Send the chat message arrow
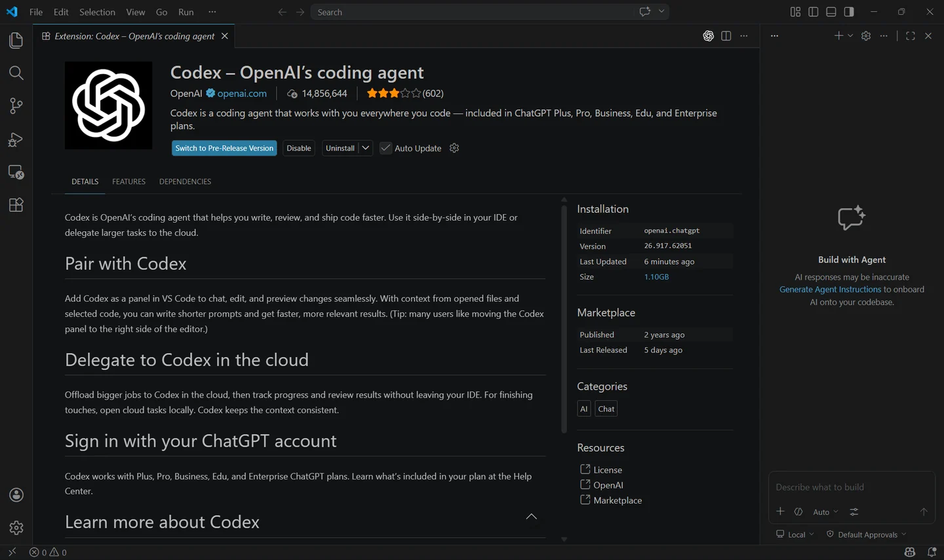The height and width of the screenshot is (560, 944). point(924,512)
